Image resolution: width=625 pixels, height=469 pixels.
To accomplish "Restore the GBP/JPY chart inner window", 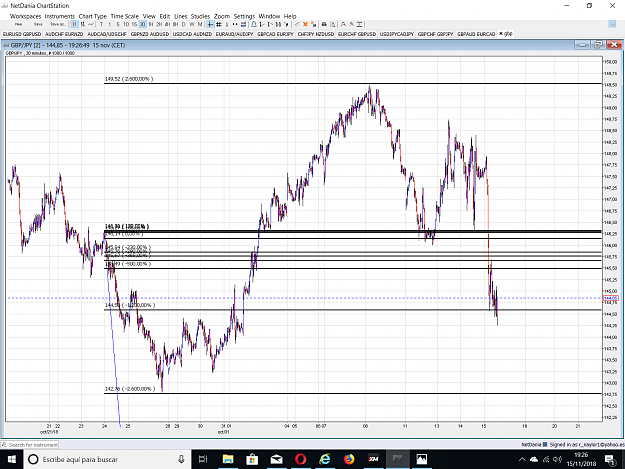I will click(x=598, y=45).
